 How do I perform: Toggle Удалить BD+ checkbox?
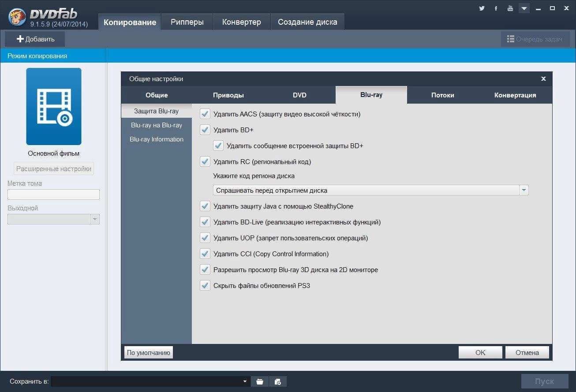pyautogui.click(x=205, y=130)
